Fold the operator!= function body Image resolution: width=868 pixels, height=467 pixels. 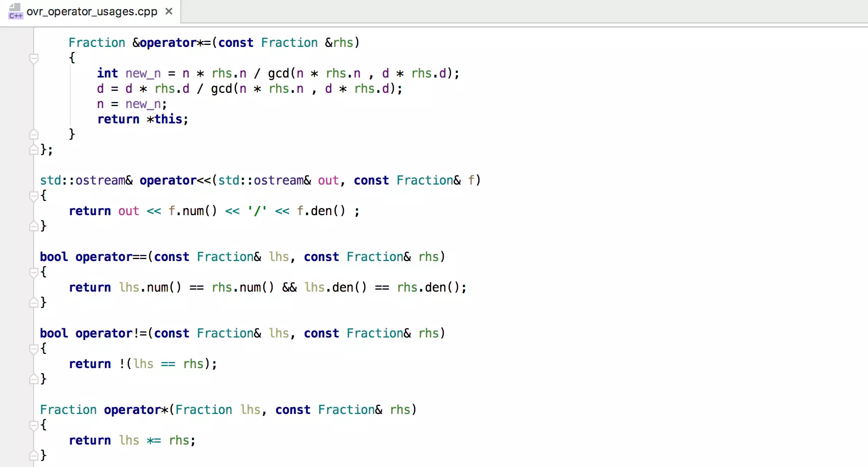pos(34,349)
